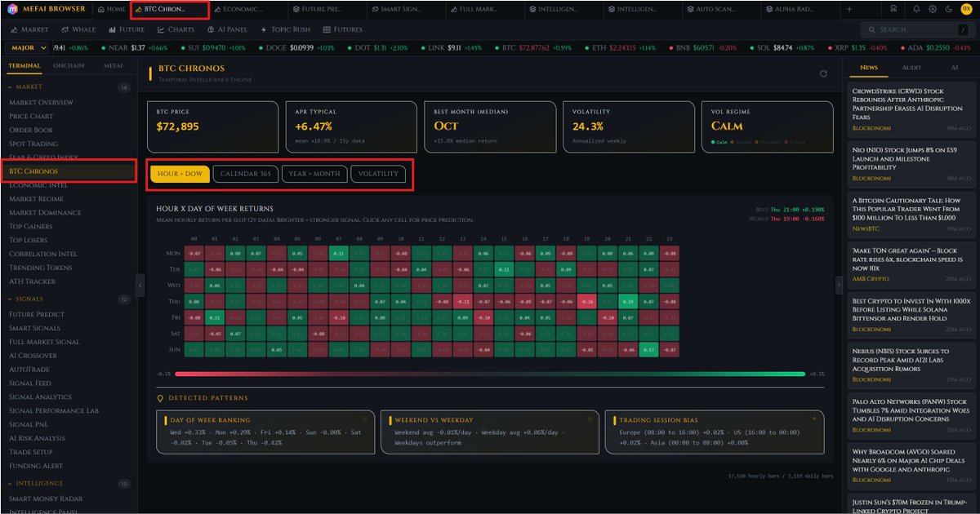Screen dimensions: 980x514
Task: Switch to the Onchain sidebar tab
Action: (69, 65)
